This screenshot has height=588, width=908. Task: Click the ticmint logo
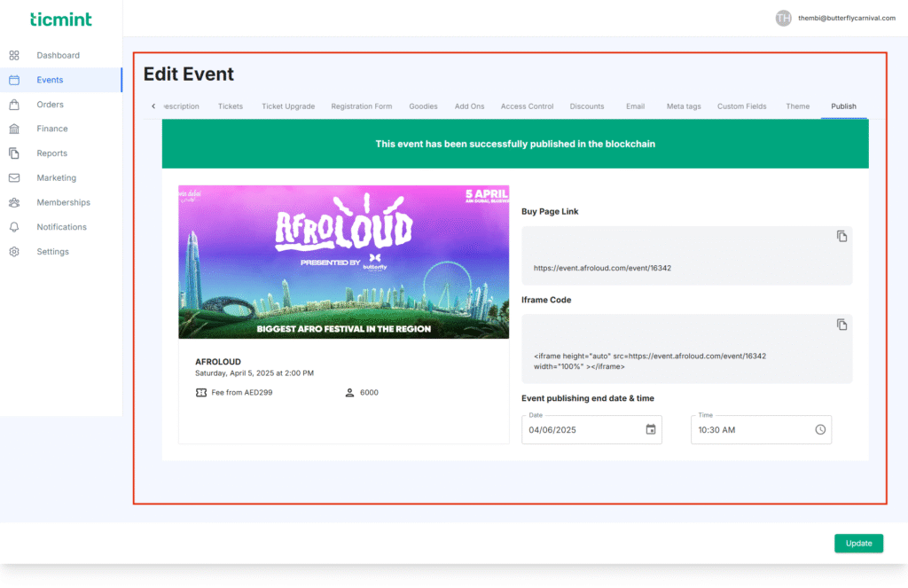coord(61,20)
